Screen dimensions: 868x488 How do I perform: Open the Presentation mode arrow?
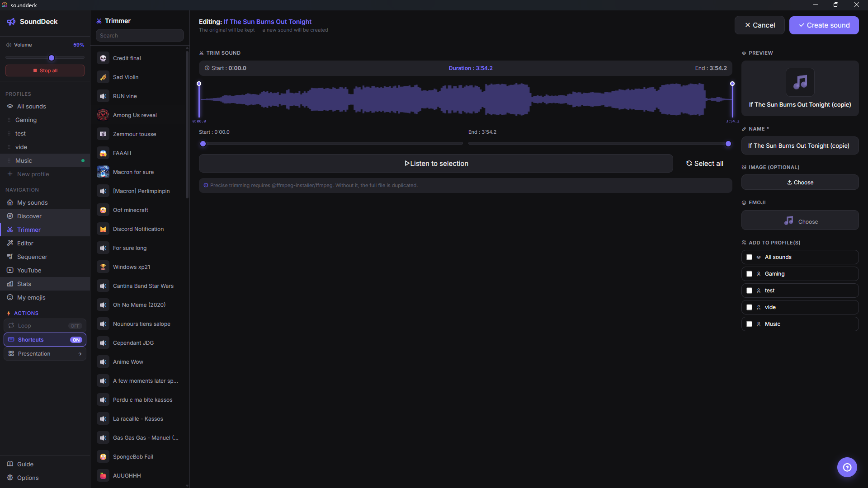[x=80, y=354]
